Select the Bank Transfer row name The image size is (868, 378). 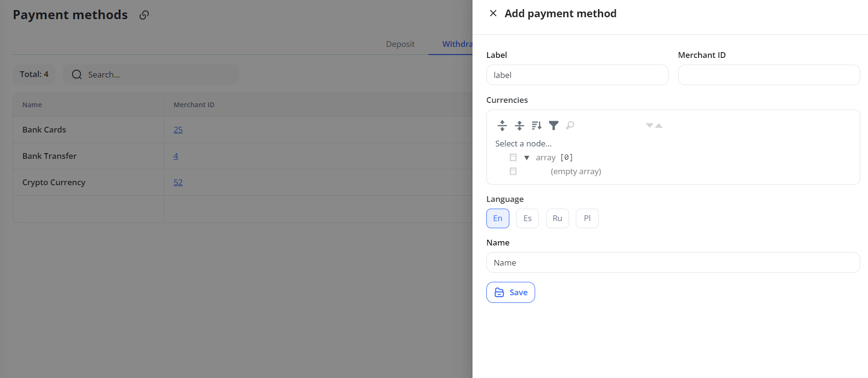pyautogui.click(x=49, y=156)
